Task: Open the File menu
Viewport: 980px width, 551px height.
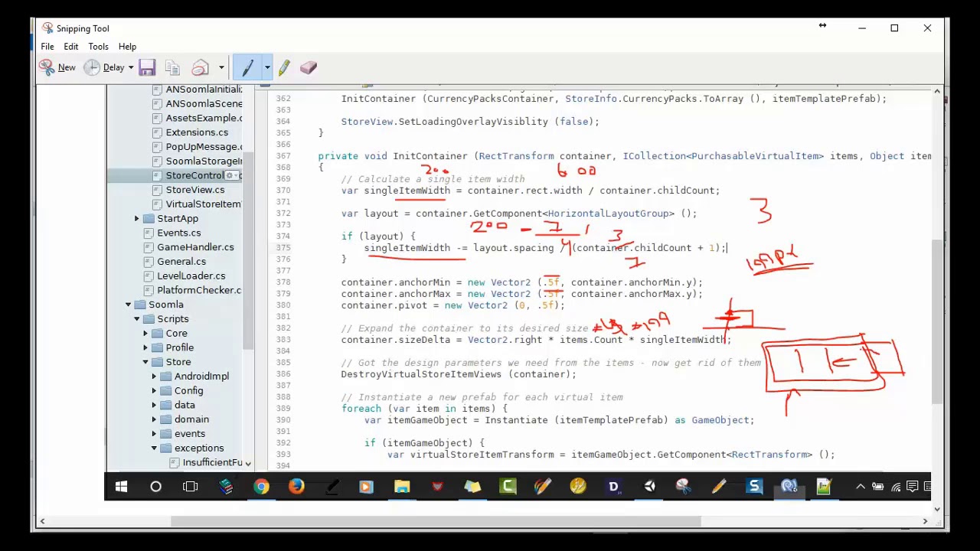Action: [x=47, y=47]
